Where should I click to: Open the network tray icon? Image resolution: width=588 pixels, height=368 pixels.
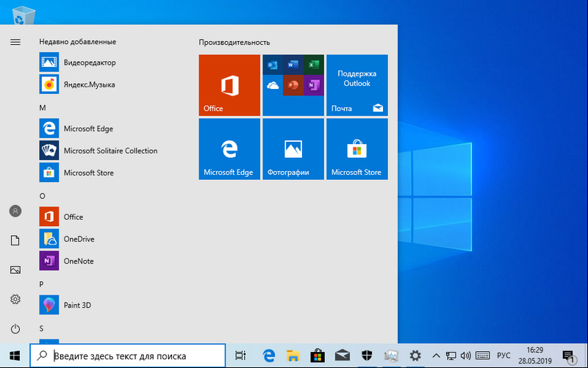451,356
